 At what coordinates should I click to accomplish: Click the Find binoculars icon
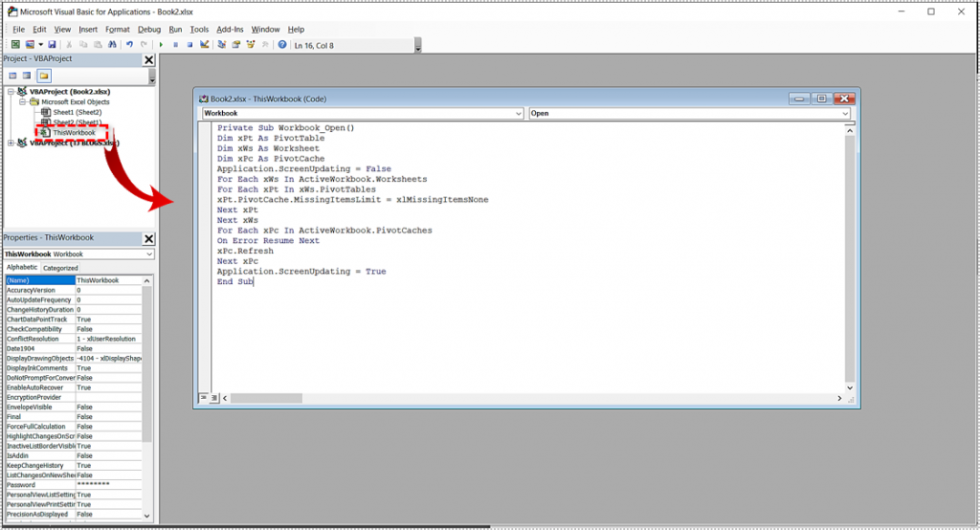click(x=112, y=45)
